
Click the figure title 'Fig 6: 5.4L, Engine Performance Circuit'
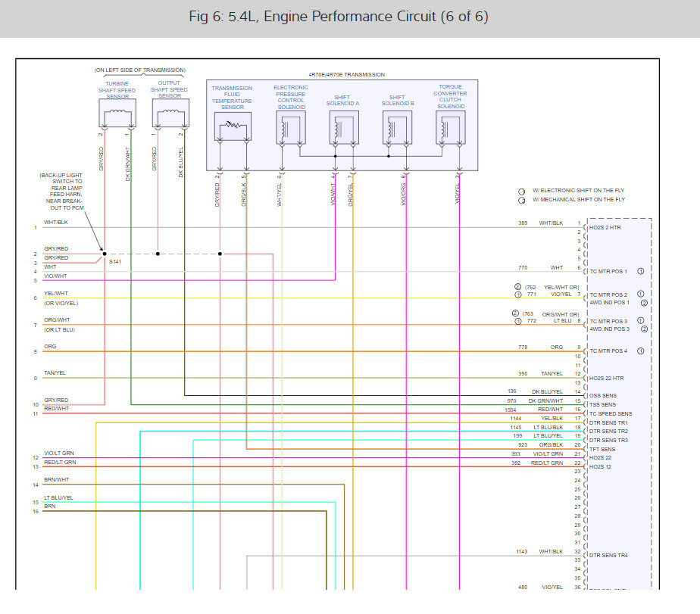[339, 17]
